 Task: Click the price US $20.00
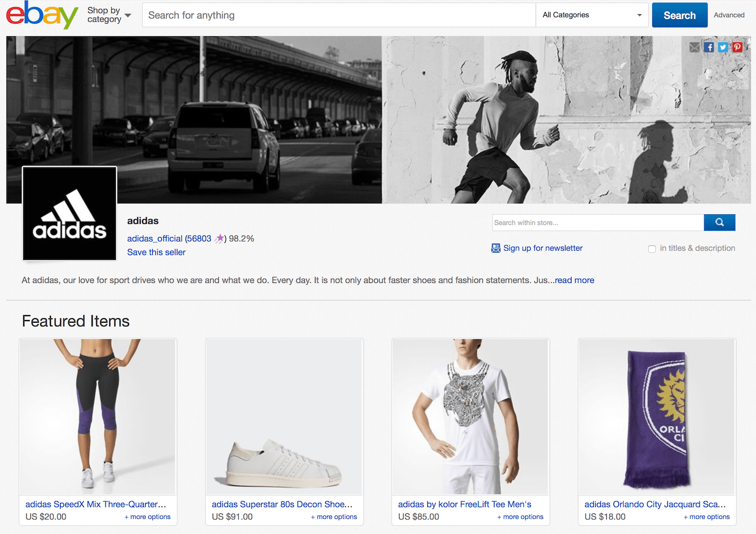(x=46, y=517)
